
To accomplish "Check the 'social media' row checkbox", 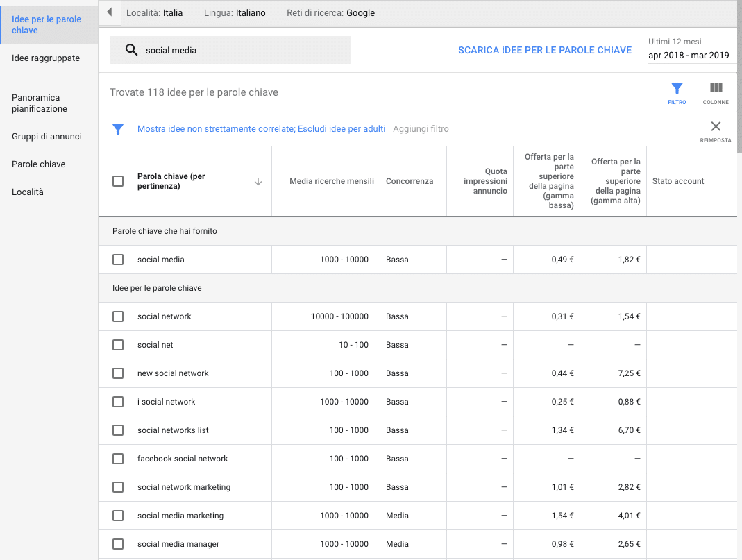I will [118, 260].
